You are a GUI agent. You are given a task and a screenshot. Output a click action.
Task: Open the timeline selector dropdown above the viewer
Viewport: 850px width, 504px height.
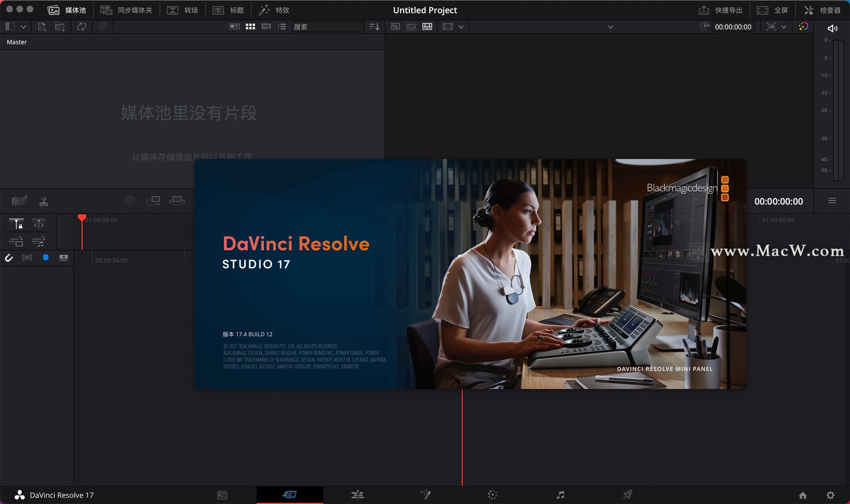(610, 27)
